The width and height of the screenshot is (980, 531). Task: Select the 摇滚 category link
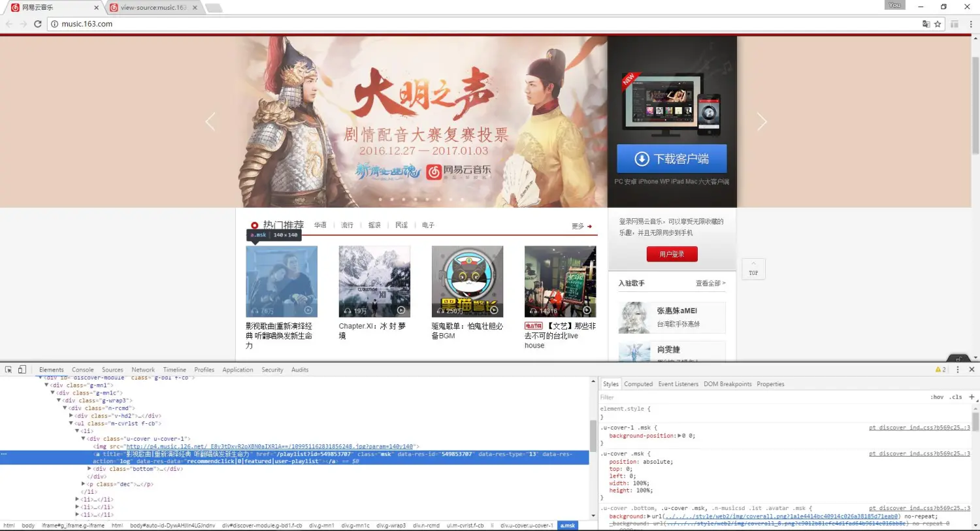374,225
